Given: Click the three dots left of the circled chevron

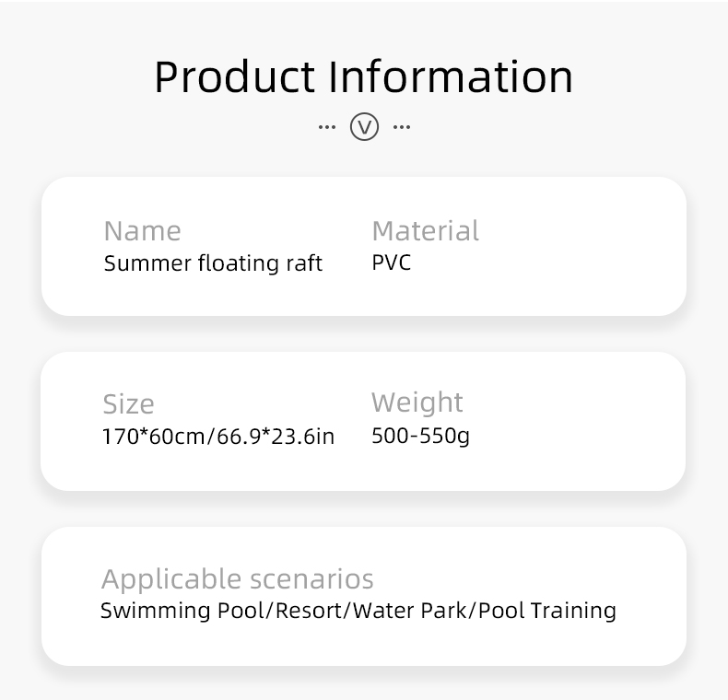Looking at the screenshot, I should pyautogui.click(x=326, y=126).
